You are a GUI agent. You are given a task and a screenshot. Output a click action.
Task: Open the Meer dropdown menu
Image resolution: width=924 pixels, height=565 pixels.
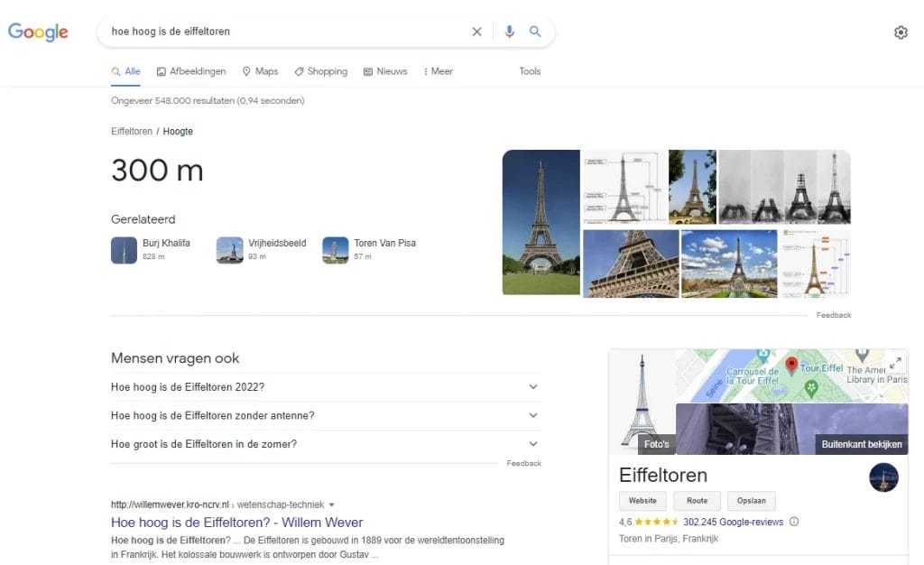pyautogui.click(x=439, y=71)
